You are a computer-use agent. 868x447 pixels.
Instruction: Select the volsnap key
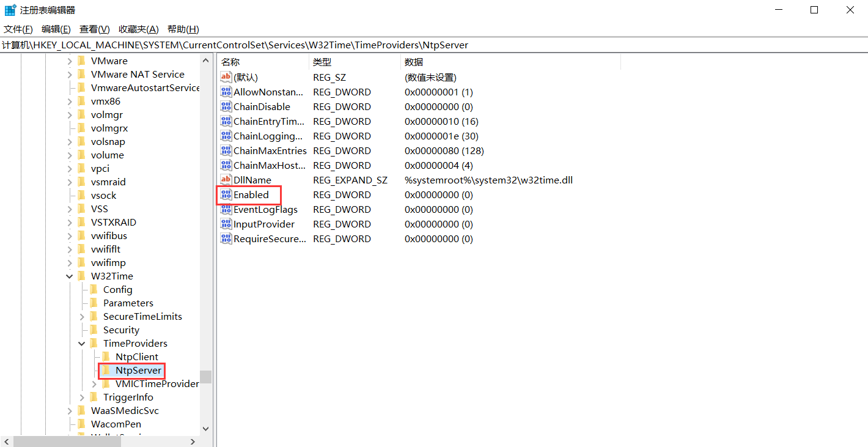[x=108, y=142]
